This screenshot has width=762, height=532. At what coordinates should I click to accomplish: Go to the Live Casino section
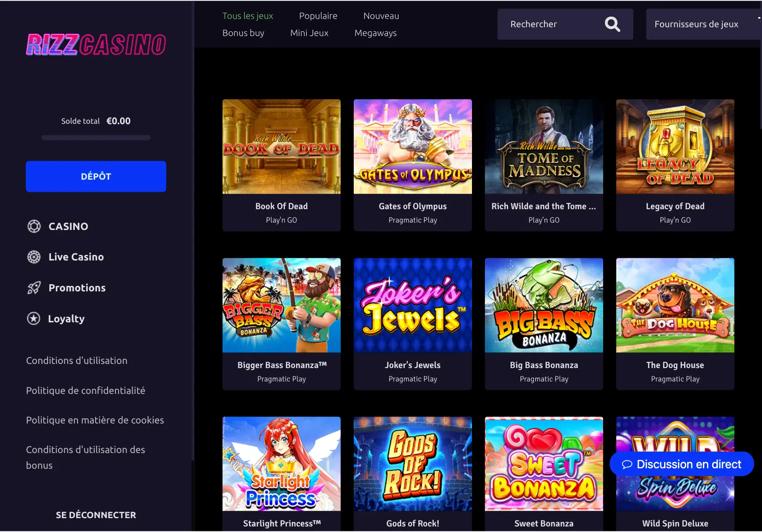click(76, 257)
